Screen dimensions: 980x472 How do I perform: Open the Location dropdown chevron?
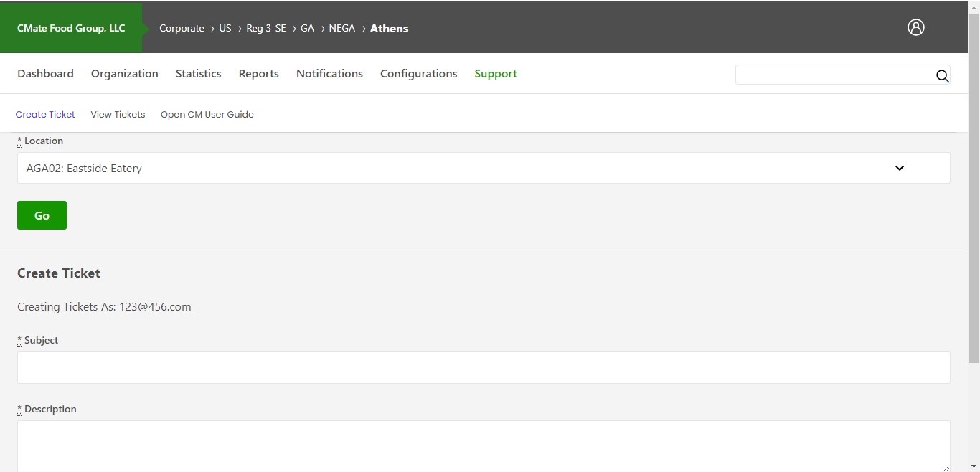click(900, 168)
